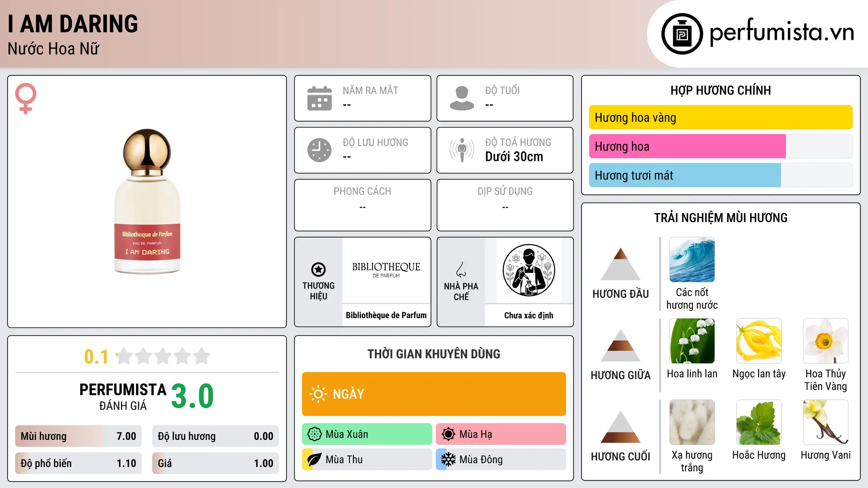Click the THỜI GIAN KHUYÊN DÙNG heading
The width and height of the screenshot is (868, 488).
point(434,354)
